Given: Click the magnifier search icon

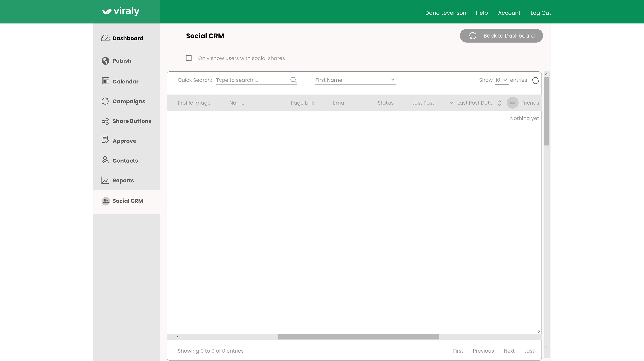Looking at the screenshot, I should (x=293, y=80).
